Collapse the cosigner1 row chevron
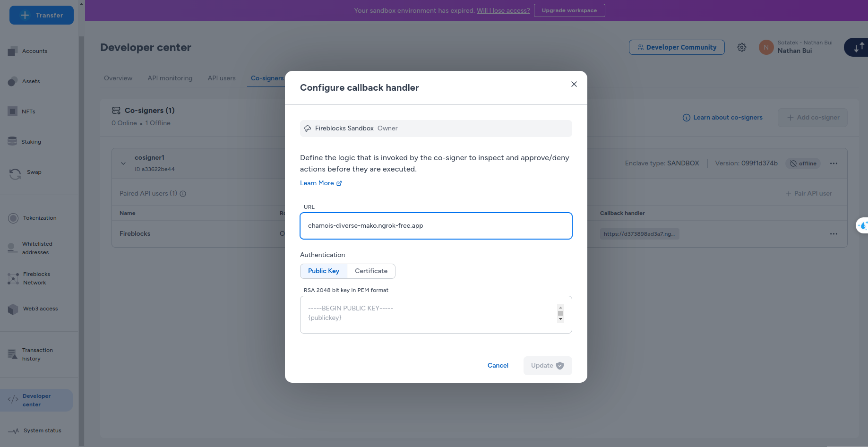The width and height of the screenshot is (868, 447). [123, 163]
